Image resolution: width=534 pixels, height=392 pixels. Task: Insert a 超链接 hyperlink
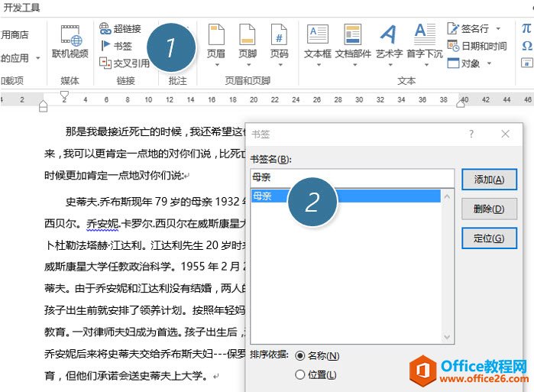click(121, 29)
